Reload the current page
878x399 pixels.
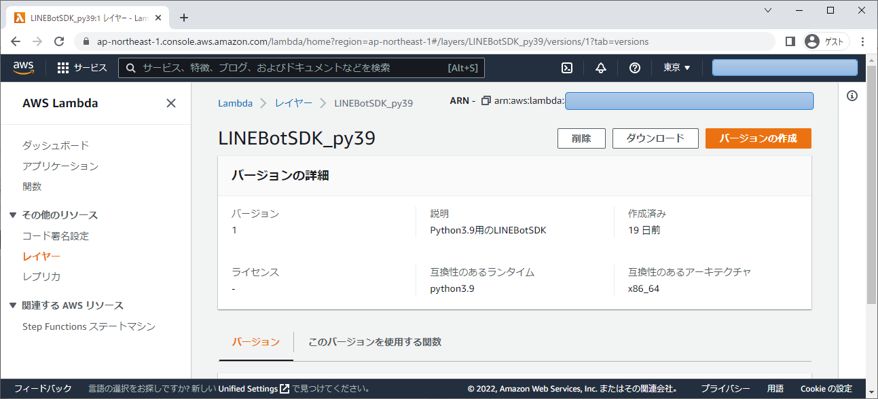pos(59,41)
